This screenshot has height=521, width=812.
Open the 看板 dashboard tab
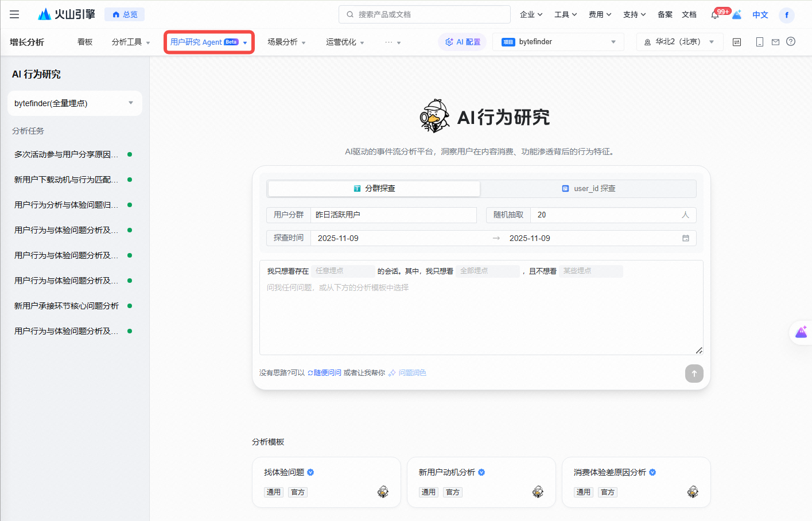85,42
